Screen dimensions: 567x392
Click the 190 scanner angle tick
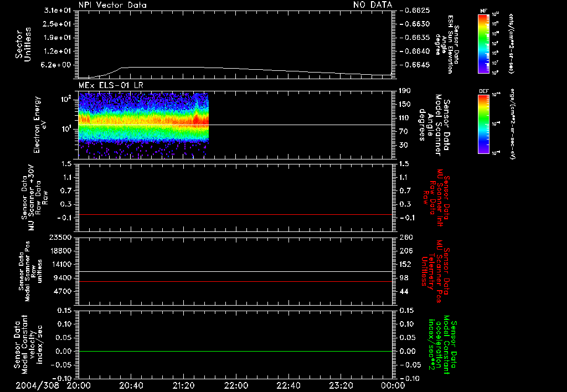(x=405, y=91)
